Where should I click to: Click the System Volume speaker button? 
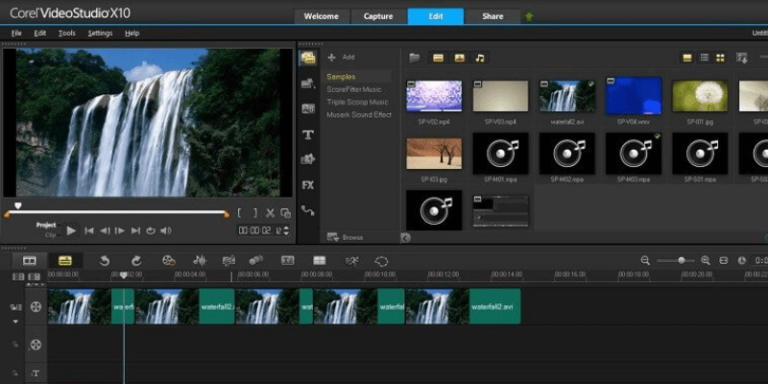166,231
